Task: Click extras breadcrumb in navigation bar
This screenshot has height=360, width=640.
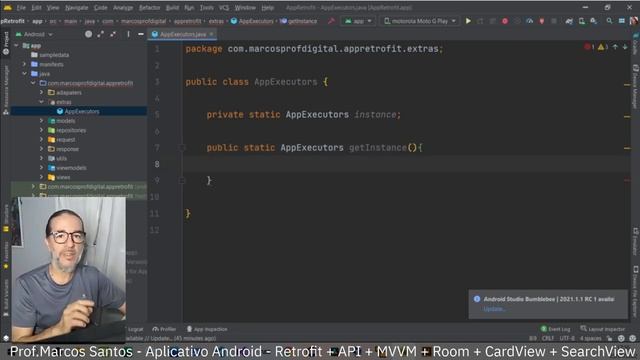Action: pyautogui.click(x=216, y=21)
